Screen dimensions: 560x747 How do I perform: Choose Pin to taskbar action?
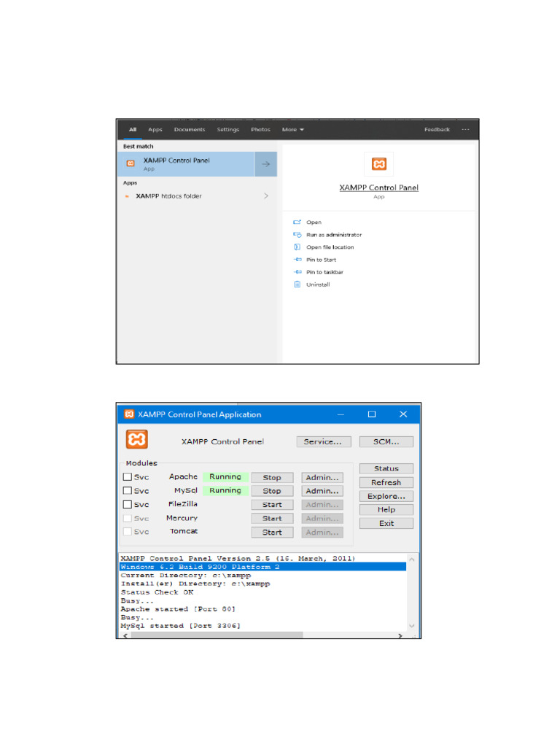(x=324, y=272)
